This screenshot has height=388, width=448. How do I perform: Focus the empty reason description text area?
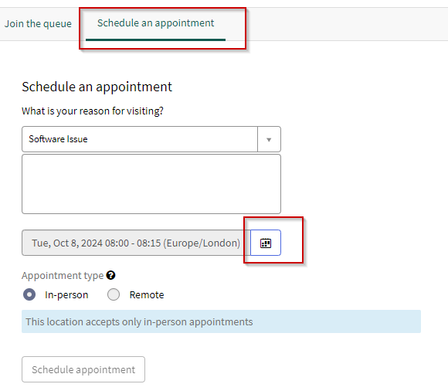(x=151, y=184)
